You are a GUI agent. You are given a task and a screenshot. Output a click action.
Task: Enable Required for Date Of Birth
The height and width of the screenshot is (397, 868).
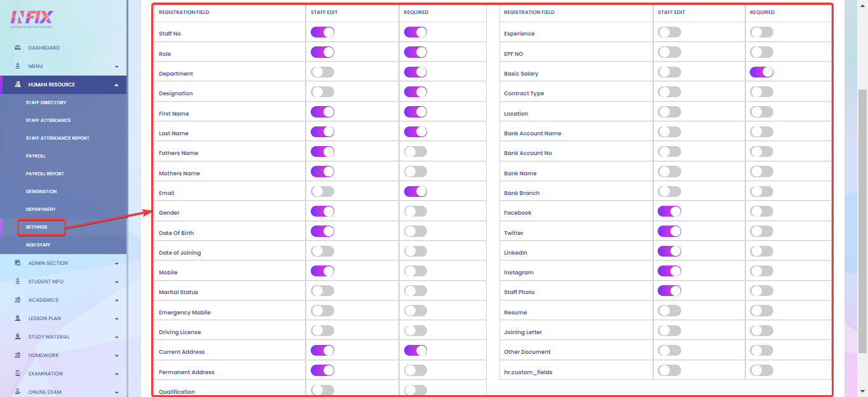point(416,231)
